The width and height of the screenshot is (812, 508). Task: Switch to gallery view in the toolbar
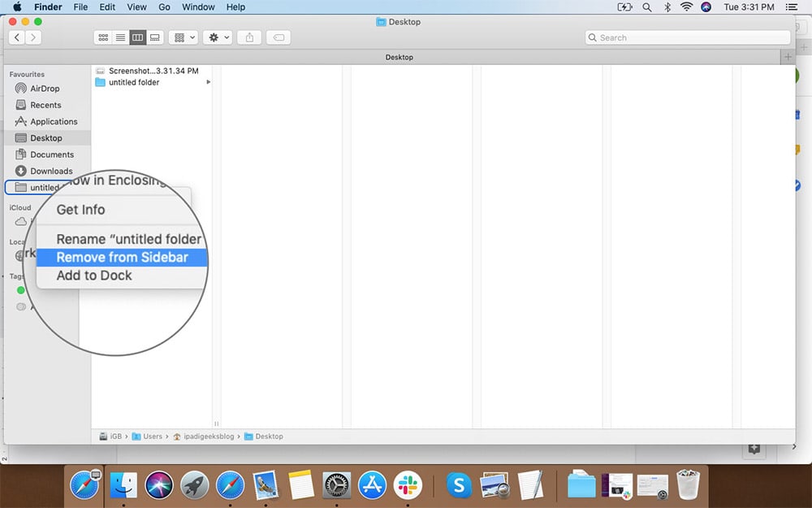coord(155,37)
